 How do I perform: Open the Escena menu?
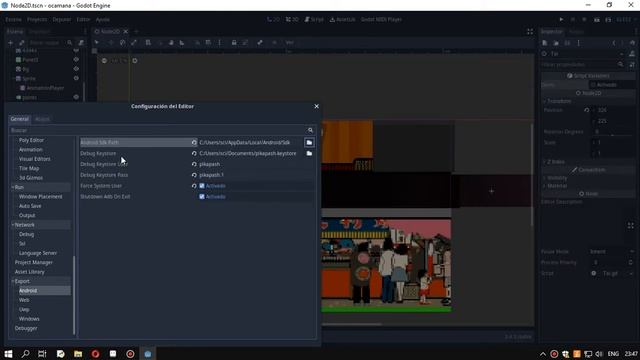[x=13, y=19]
